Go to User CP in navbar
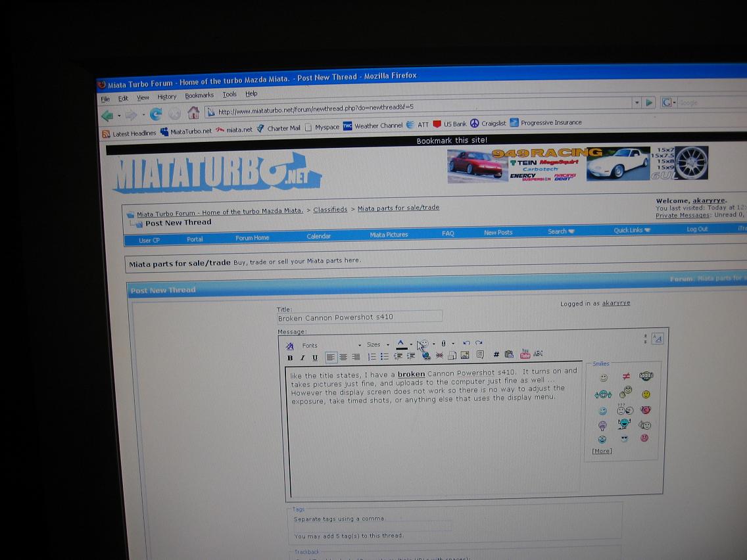 149,241
